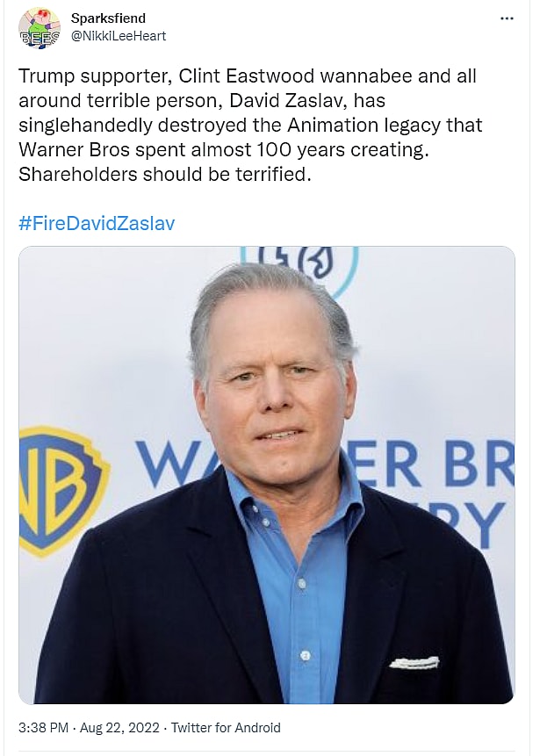Click the "Shareholders should be terrified" sentence

pyautogui.click(x=165, y=174)
